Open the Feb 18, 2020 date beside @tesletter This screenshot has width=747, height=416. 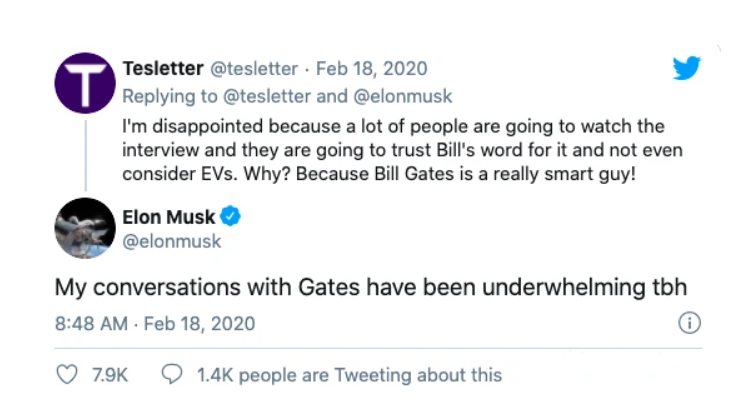[371, 69]
